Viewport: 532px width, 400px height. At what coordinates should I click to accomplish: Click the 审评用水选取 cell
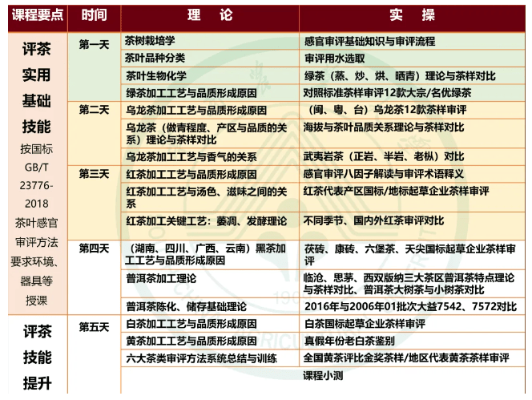click(412, 59)
